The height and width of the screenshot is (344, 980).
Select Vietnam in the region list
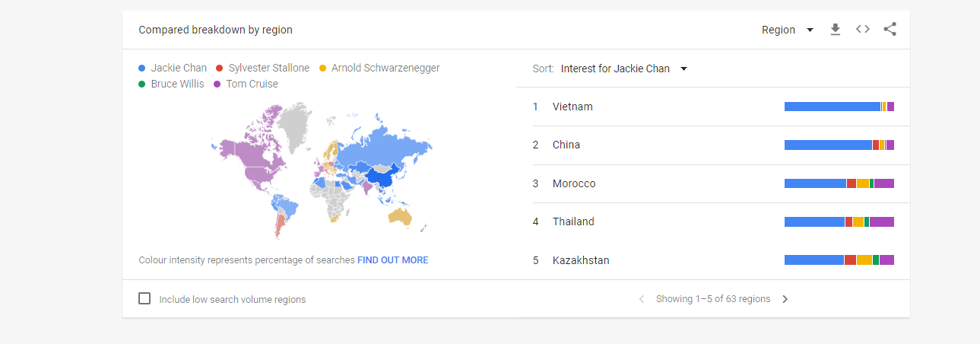pos(712,107)
